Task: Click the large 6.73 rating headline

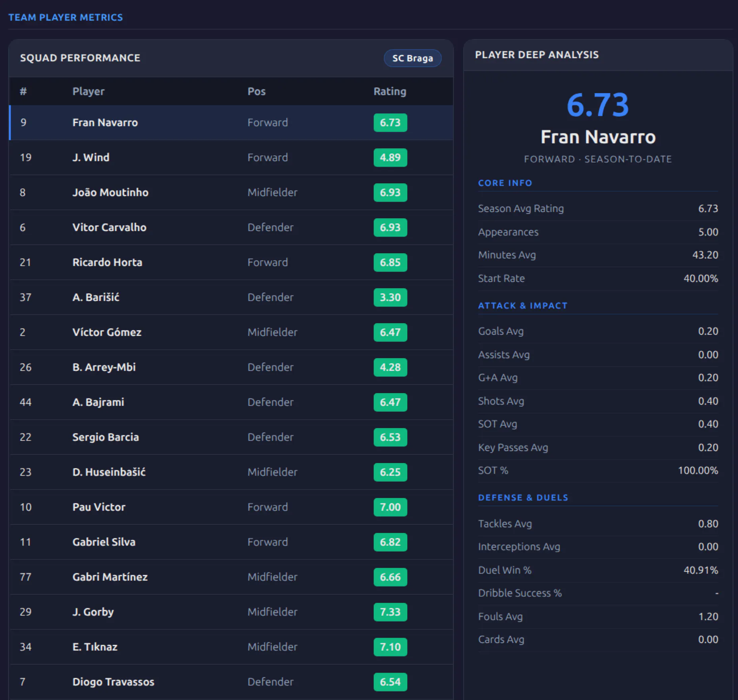Action: 598,105
